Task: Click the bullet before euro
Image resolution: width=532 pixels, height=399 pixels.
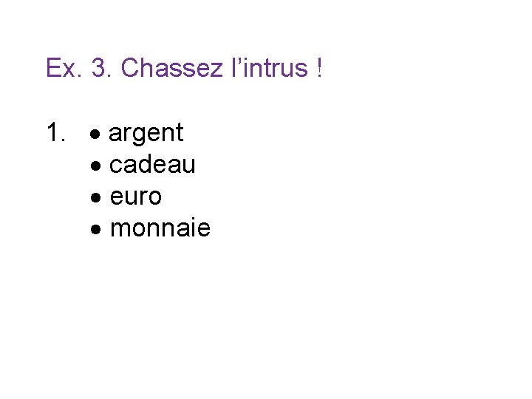Action: tap(96, 198)
